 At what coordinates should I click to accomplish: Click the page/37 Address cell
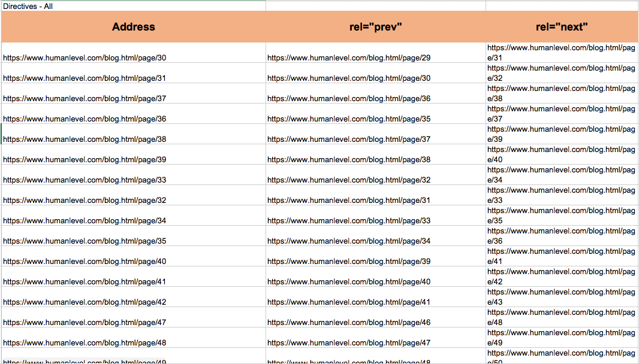85,98
